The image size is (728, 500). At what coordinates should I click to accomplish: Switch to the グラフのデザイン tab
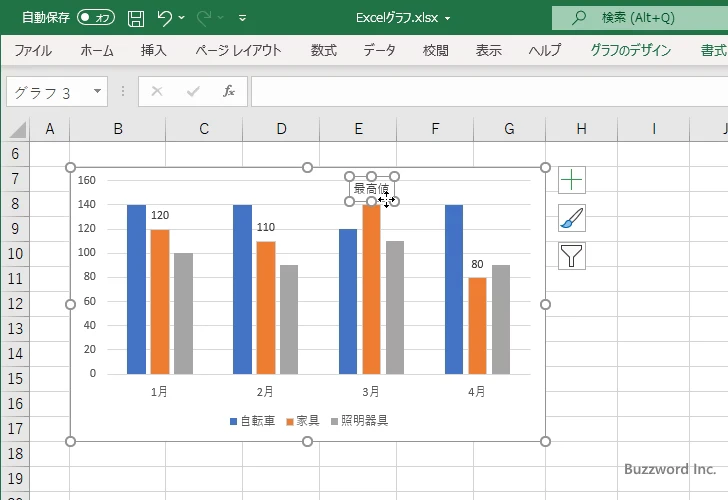point(631,50)
